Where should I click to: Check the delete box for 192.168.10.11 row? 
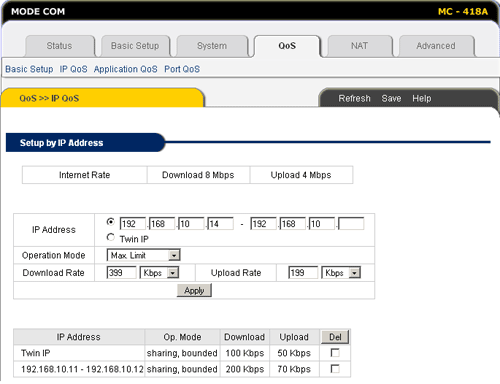[x=335, y=369]
